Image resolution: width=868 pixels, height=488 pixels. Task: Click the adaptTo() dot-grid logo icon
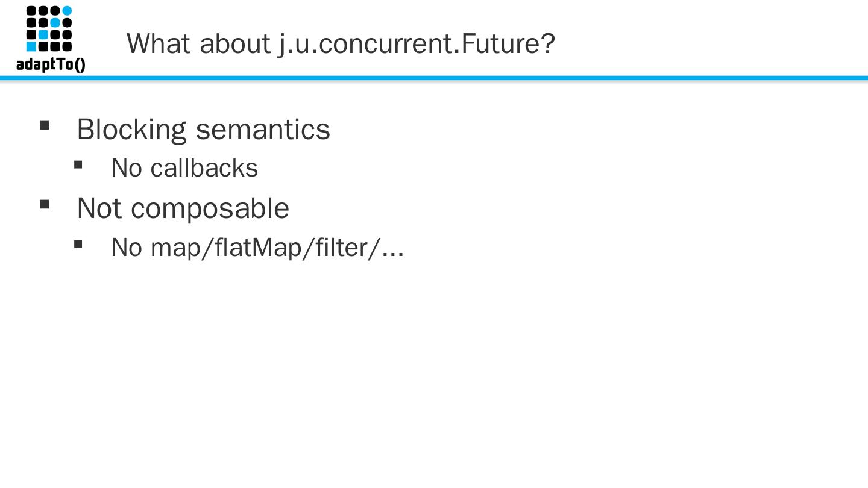click(49, 28)
